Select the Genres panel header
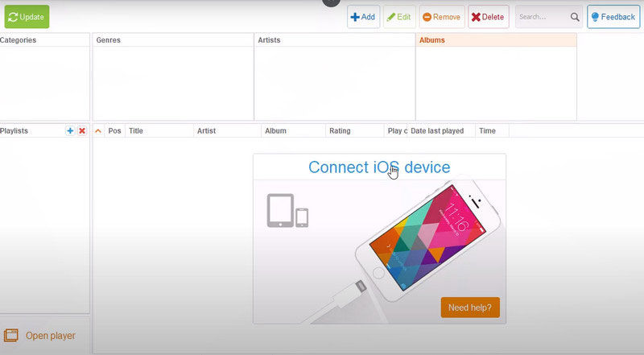Image resolution: width=644 pixels, height=355 pixels. tap(108, 40)
